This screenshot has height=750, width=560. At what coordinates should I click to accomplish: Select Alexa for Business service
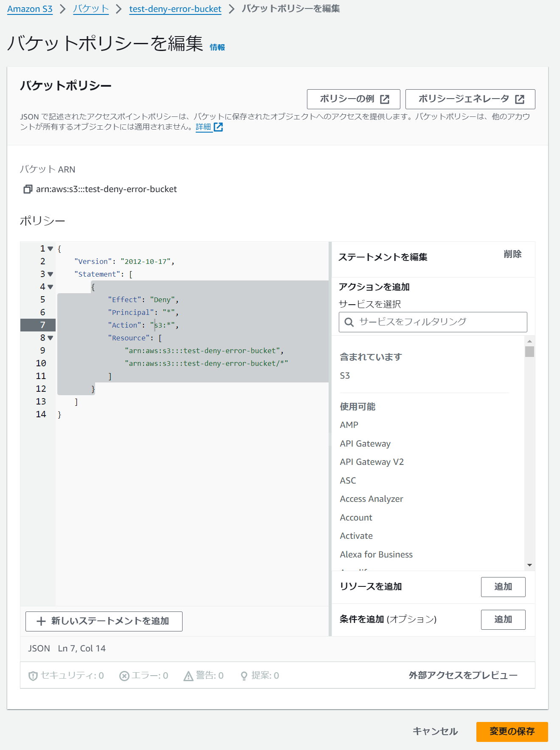pyautogui.click(x=376, y=555)
